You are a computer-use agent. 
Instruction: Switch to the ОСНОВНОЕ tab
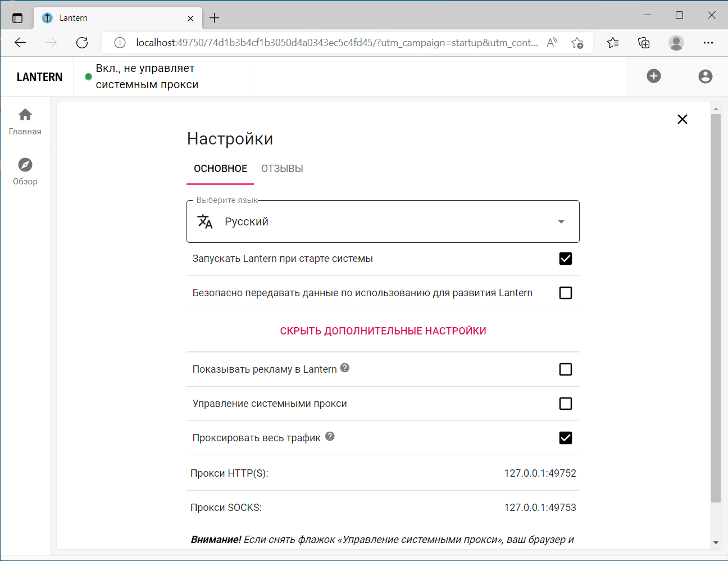pyautogui.click(x=220, y=169)
